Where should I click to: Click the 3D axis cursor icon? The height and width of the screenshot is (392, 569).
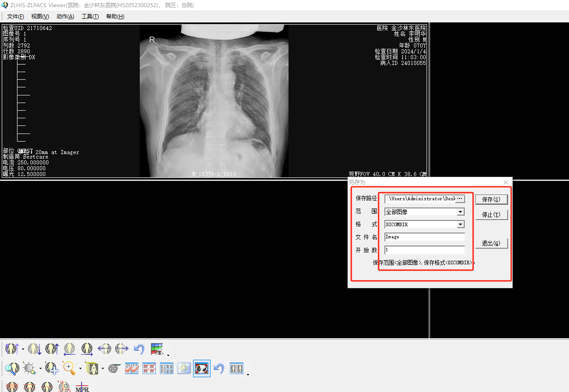click(65, 387)
